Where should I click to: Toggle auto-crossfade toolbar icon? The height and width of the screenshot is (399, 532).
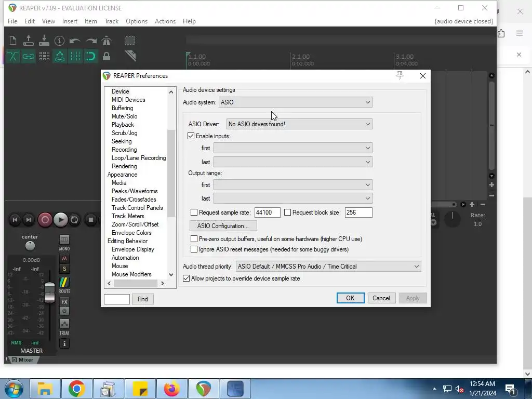13,56
